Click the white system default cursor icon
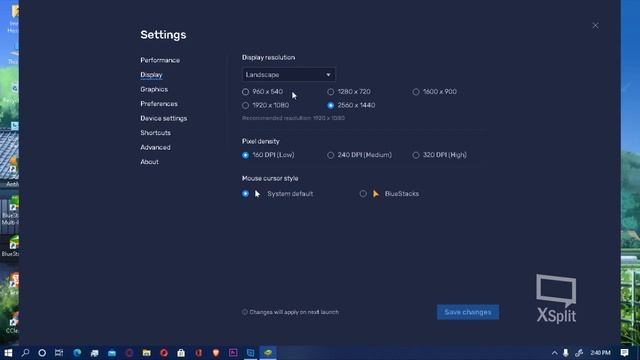The width and height of the screenshot is (640, 360). click(257, 193)
